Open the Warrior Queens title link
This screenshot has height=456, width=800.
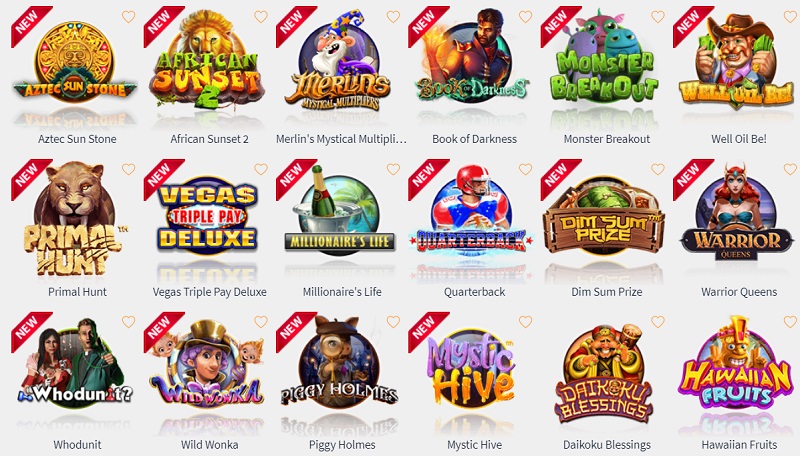point(739,292)
